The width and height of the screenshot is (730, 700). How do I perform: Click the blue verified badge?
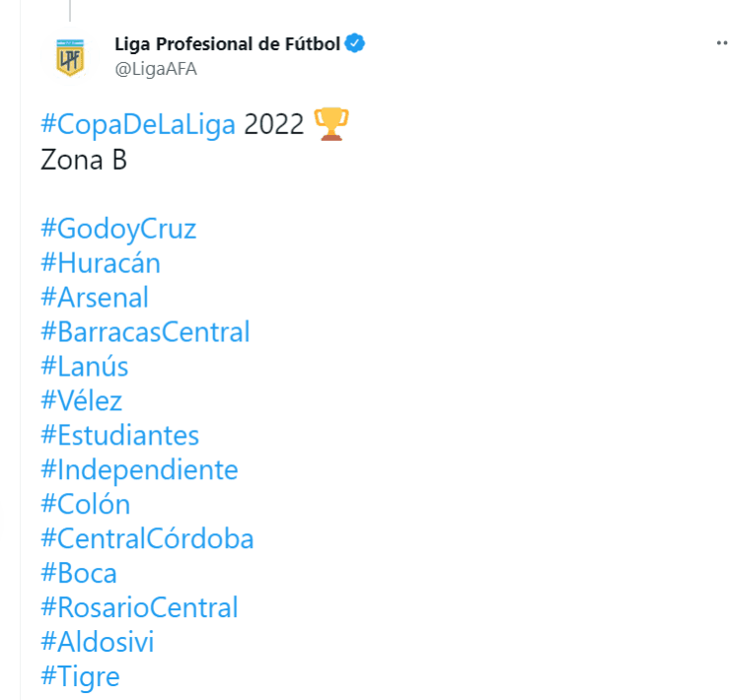[x=356, y=43]
